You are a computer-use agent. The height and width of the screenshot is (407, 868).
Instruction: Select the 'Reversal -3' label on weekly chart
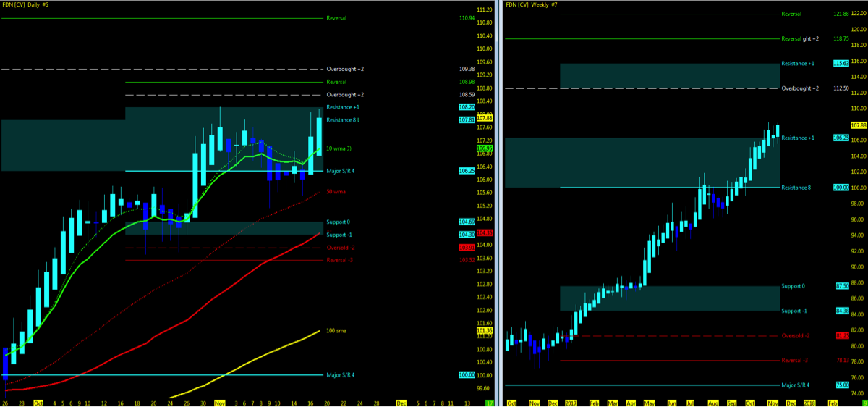pyautogui.click(x=796, y=360)
